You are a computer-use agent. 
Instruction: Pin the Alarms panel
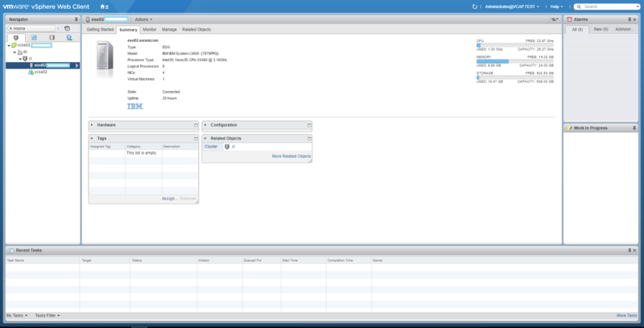coord(630,19)
